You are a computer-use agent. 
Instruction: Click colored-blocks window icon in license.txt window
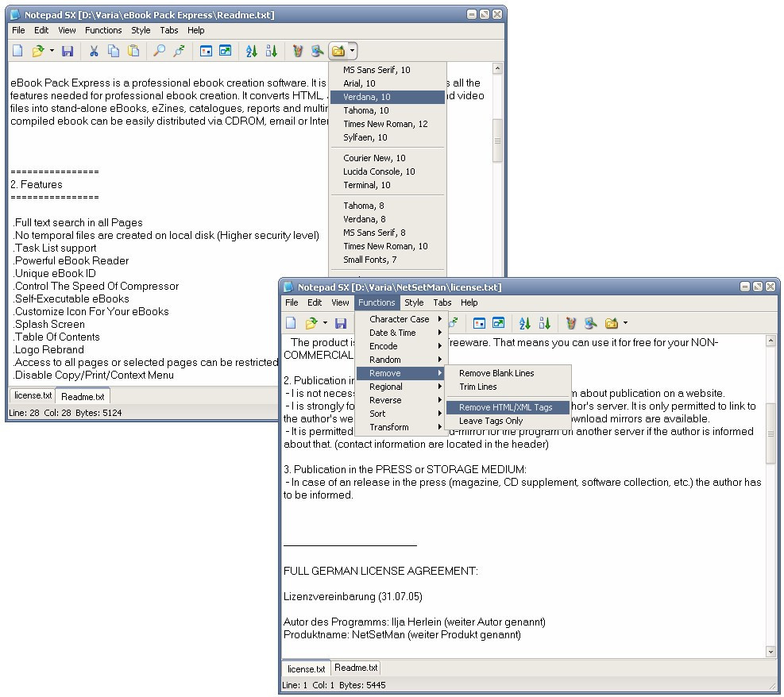coord(479,323)
